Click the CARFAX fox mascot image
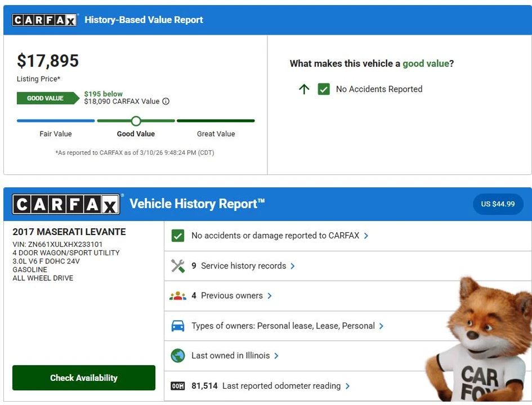 click(479, 339)
